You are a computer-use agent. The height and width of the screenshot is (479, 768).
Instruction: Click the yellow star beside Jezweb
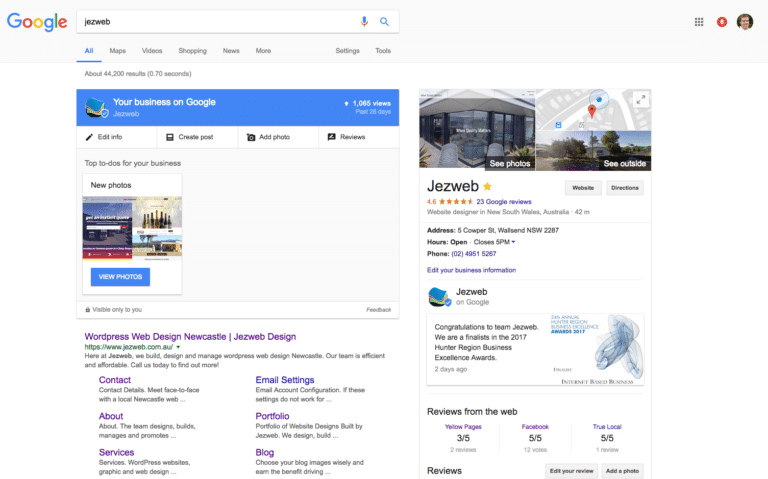coord(487,186)
